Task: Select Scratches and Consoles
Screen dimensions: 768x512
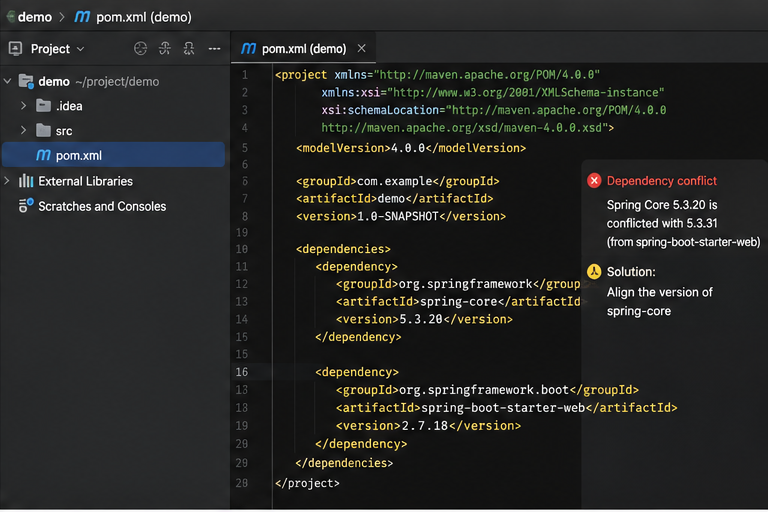Action: [x=102, y=206]
